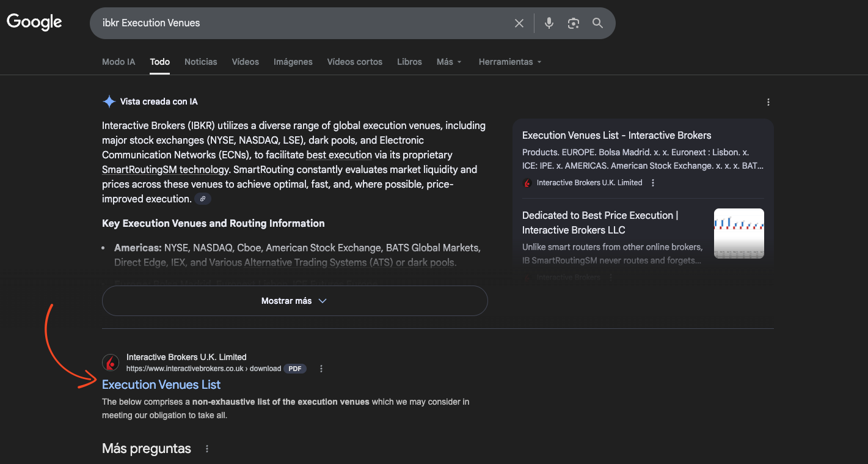Start voice search with microphone icon
This screenshot has width=868, height=464.
549,23
